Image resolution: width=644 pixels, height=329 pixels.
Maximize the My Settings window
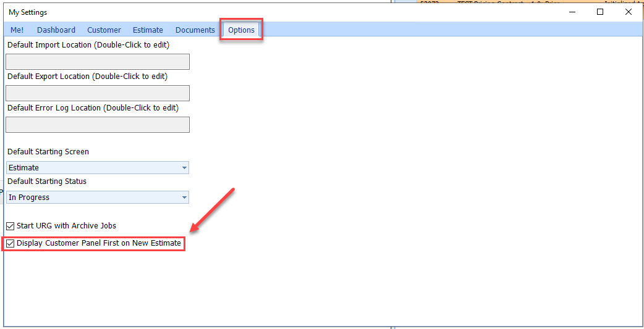click(600, 12)
